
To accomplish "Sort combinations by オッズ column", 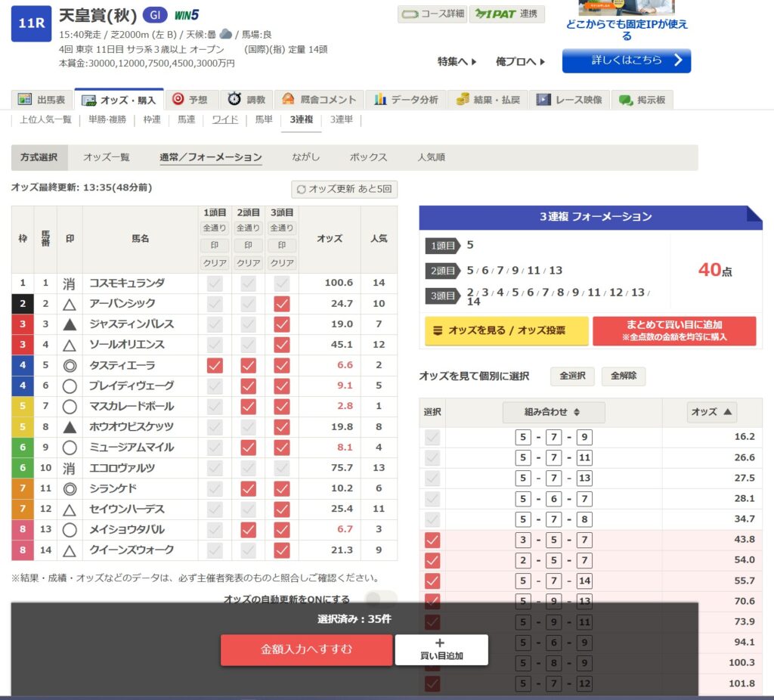I will pos(712,413).
